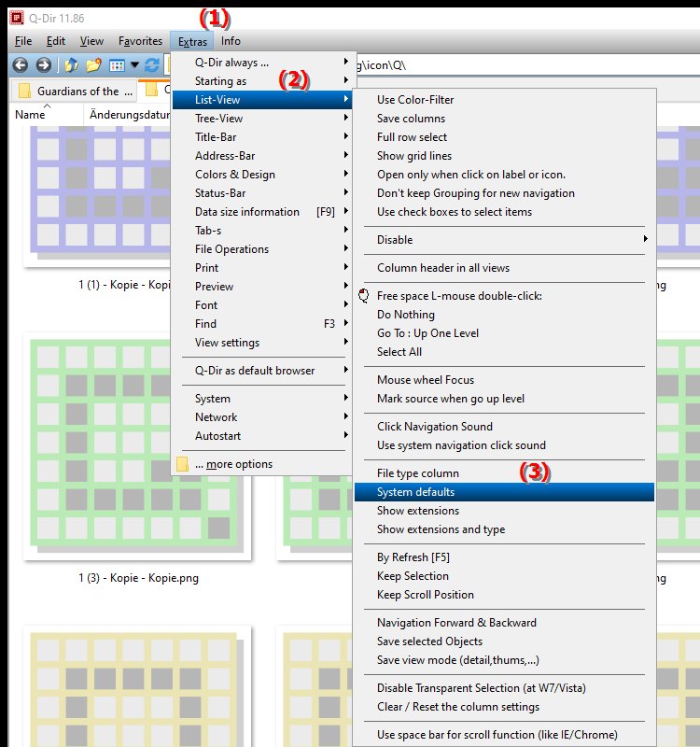The height and width of the screenshot is (747, 700).
Task: Open the Find F3 submenu
Action: tap(261, 324)
